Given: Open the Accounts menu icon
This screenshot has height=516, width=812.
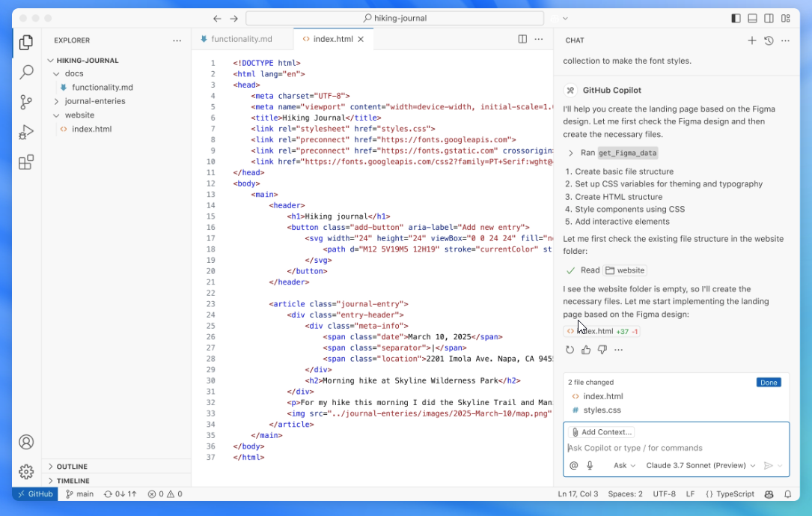Looking at the screenshot, I should point(26,442).
